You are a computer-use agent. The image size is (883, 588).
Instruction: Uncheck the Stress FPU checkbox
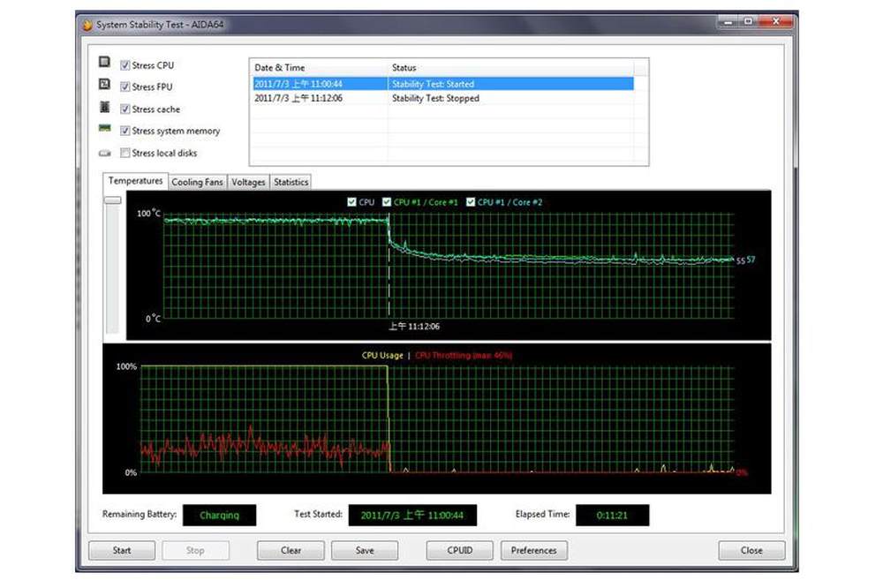point(125,87)
